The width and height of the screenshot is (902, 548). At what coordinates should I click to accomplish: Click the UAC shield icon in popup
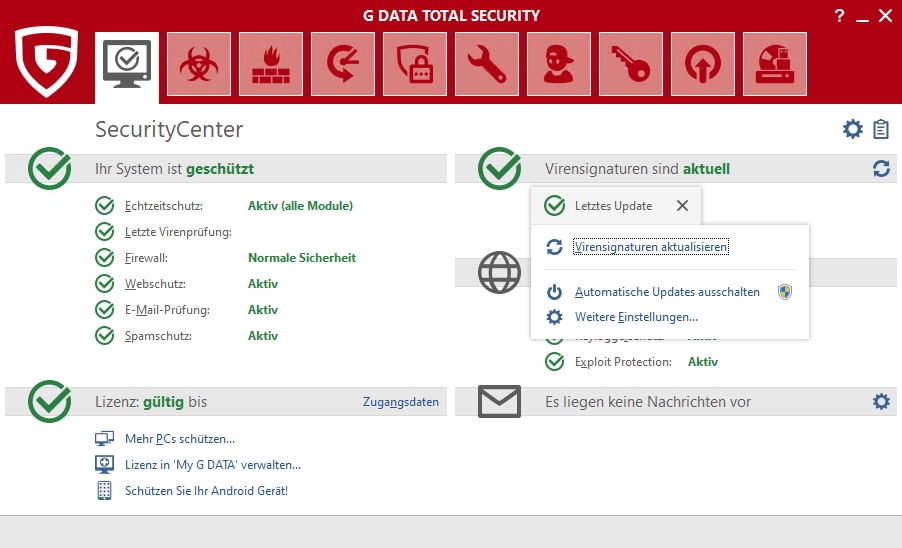(785, 292)
